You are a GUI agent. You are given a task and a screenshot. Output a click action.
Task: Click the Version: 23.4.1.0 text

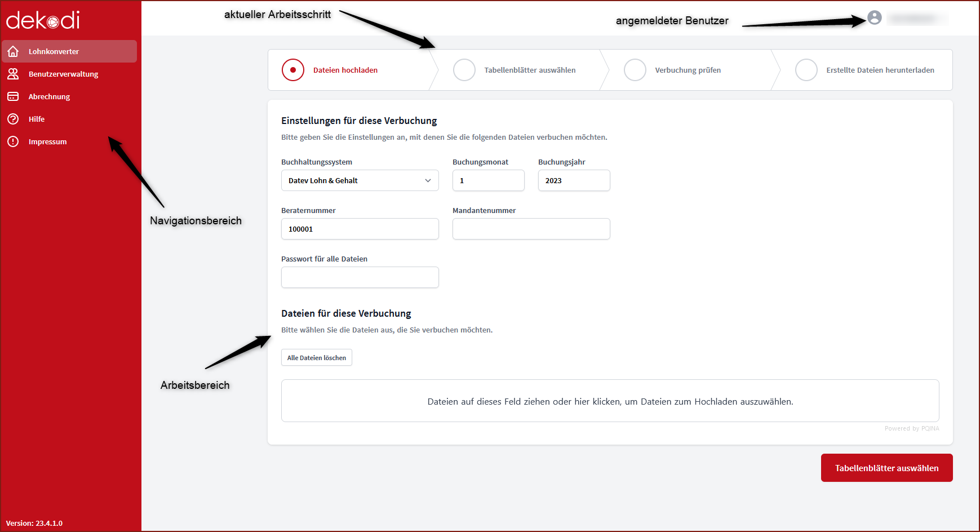pyautogui.click(x=34, y=523)
